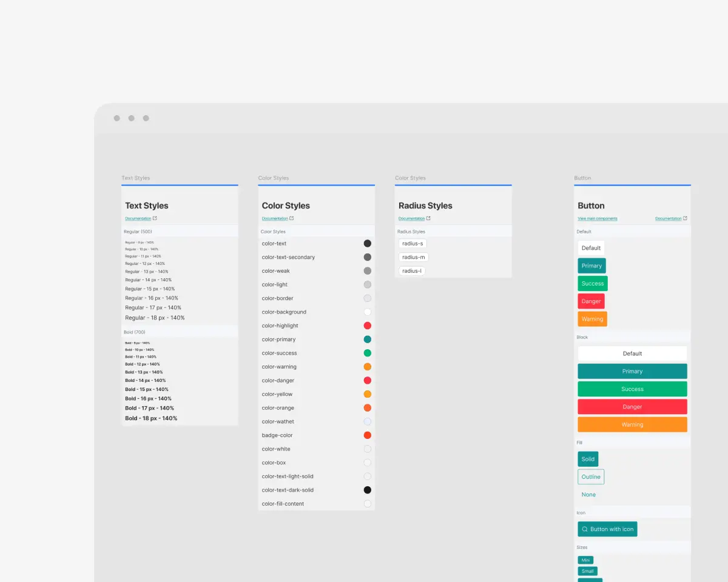728x582 pixels.
Task: Click external link icon beside Text Styles Documentation
Action: (x=155, y=218)
